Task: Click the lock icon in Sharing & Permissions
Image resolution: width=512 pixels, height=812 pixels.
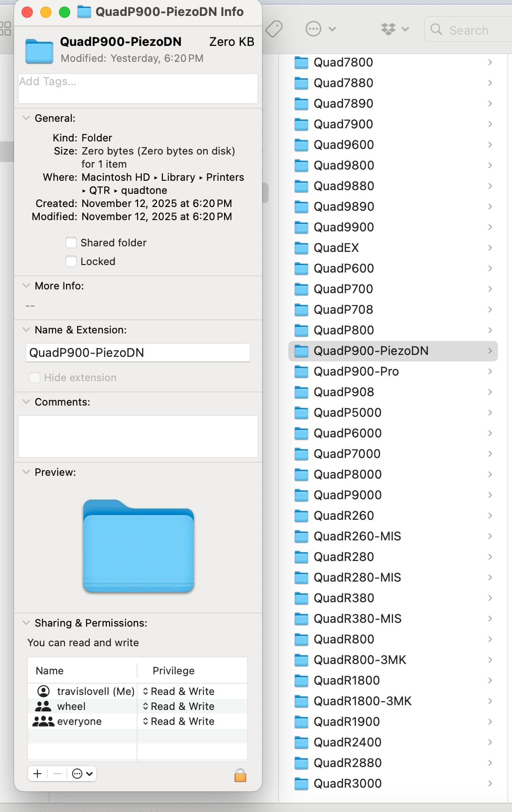Action: click(x=240, y=775)
